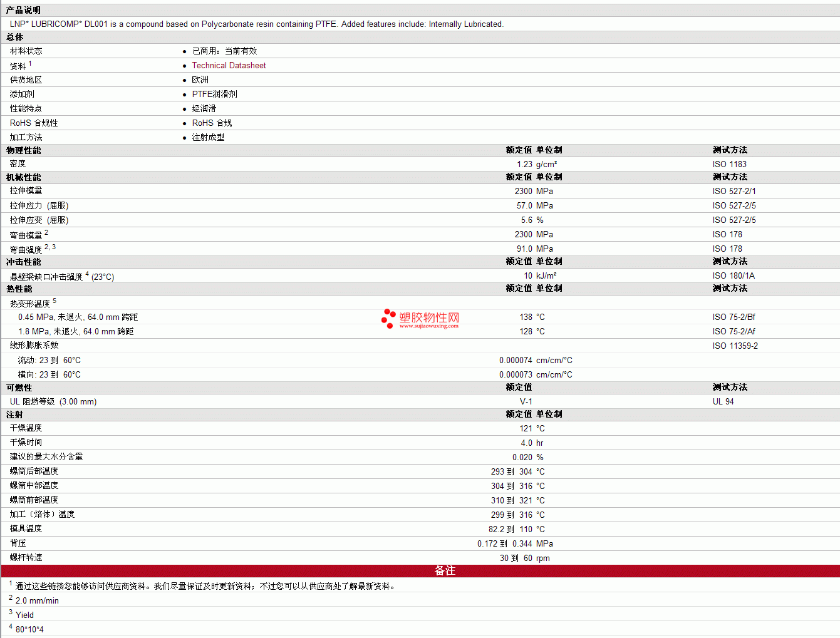Image resolution: width=840 pixels, height=638 pixels.
Task: Click the 加工（熔体）温度 row label
Action: [43, 514]
